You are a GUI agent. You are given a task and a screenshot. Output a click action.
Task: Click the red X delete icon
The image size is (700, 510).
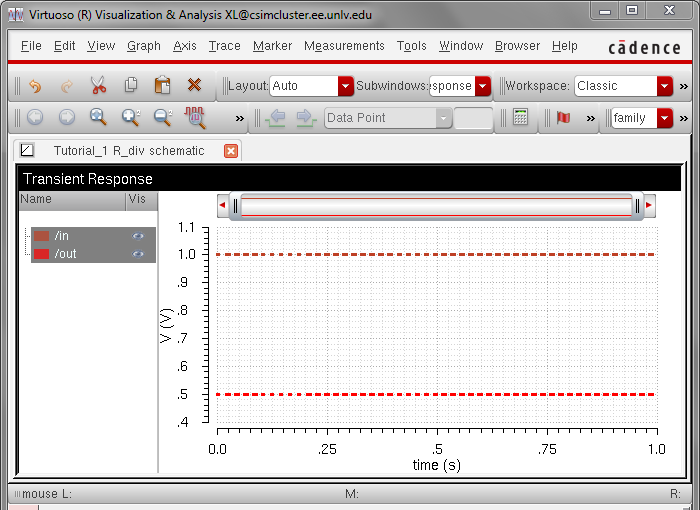click(194, 86)
